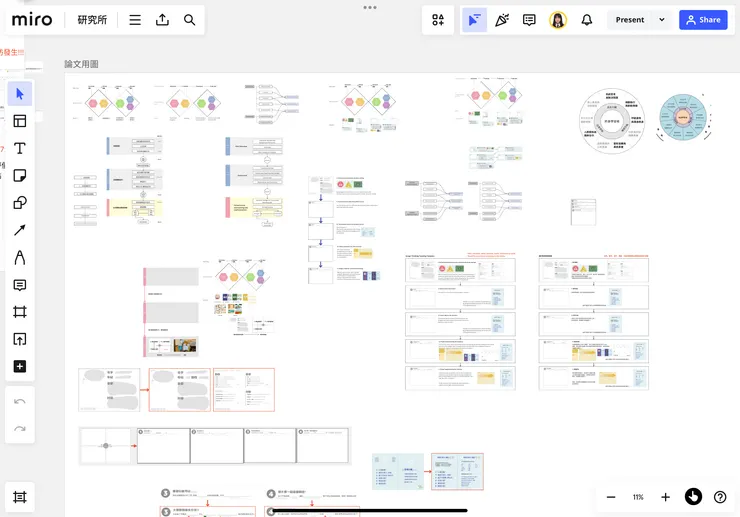The width and height of the screenshot is (740, 517).
Task: Select the Sticky note tool
Action: tap(20, 176)
